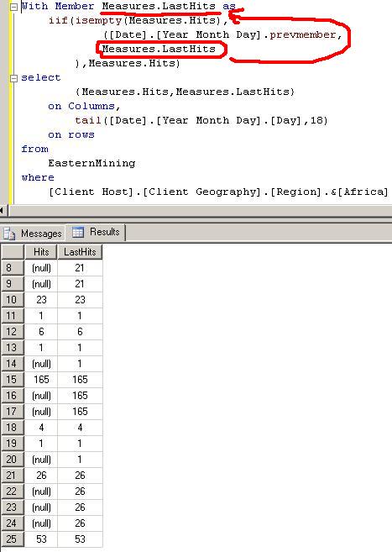Click the LastHits column header
The width and height of the screenshot is (392, 552).
80,252
